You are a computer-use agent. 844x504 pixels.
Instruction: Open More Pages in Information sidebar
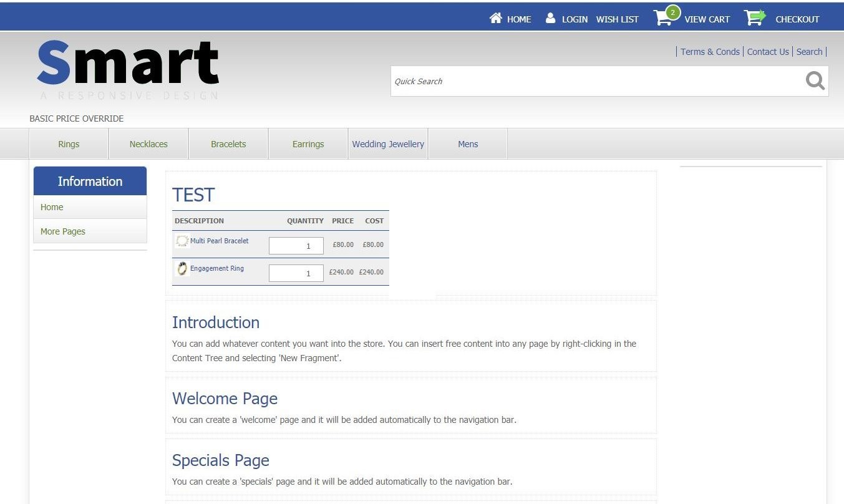[x=63, y=231]
